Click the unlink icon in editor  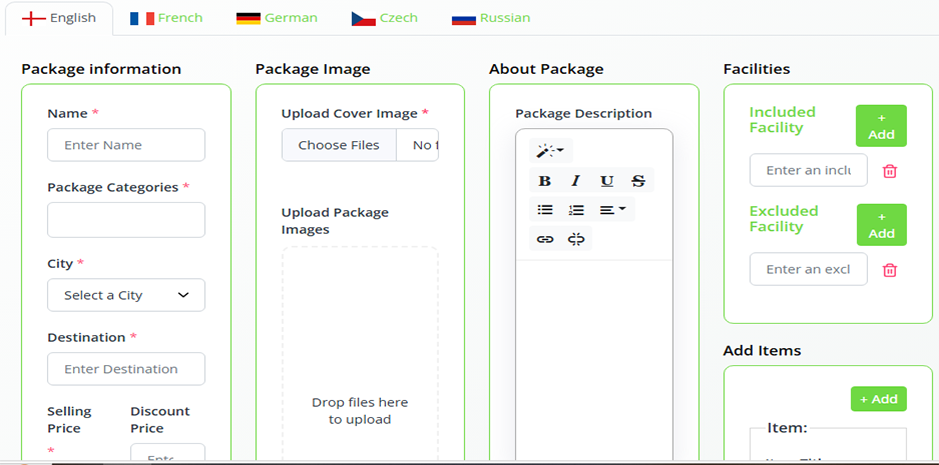tap(576, 239)
